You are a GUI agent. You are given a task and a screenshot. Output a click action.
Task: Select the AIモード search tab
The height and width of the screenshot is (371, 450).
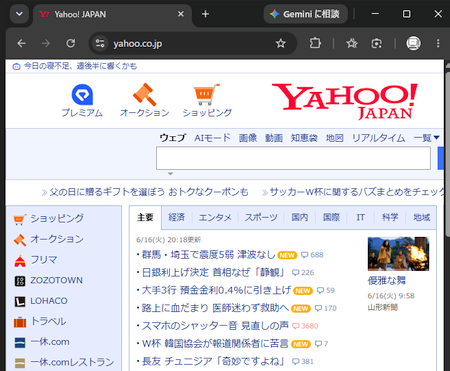pos(212,138)
